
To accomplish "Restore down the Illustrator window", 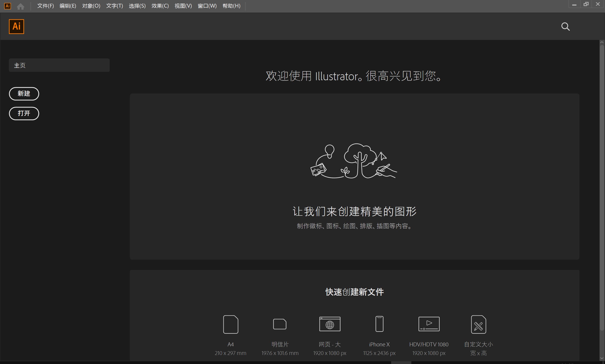I will click(x=586, y=4).
